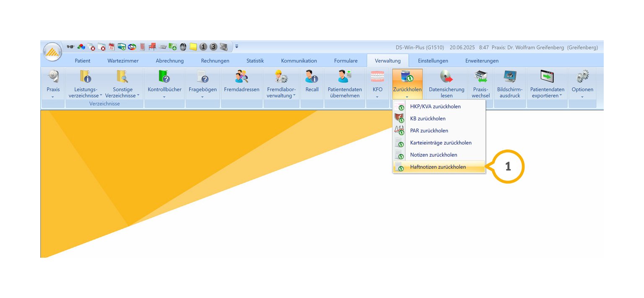Image resolution: width=644 pixels, height=298 pixels.
Task: Switch to the Formulare tab
Action: (x=346, y=61)
